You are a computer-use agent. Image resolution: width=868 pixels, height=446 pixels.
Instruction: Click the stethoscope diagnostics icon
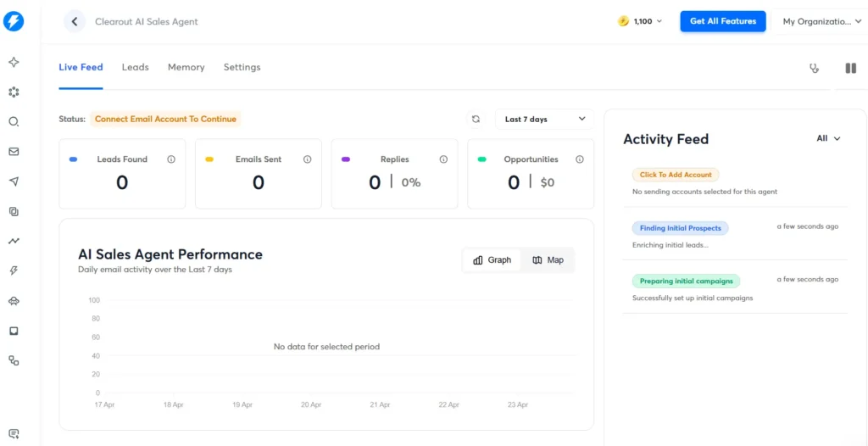[814, 69]
